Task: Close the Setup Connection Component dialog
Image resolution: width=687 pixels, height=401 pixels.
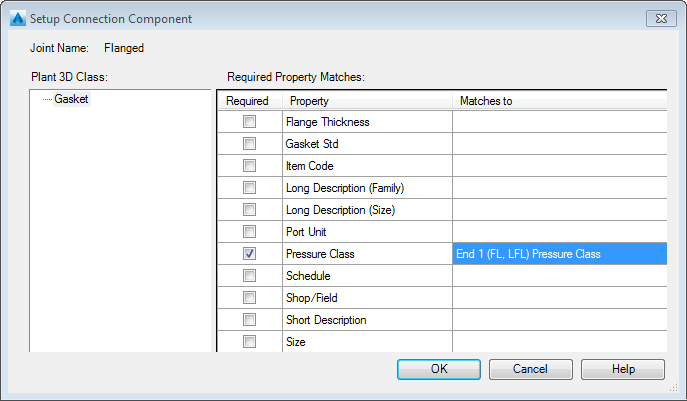Action: (x=661, y=18)
